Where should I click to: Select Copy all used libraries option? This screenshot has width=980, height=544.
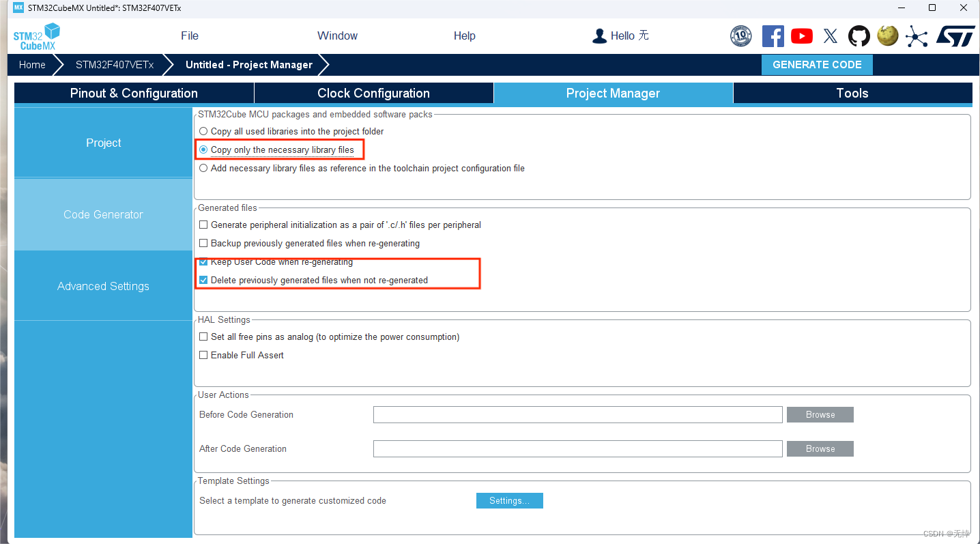(203, 131)
